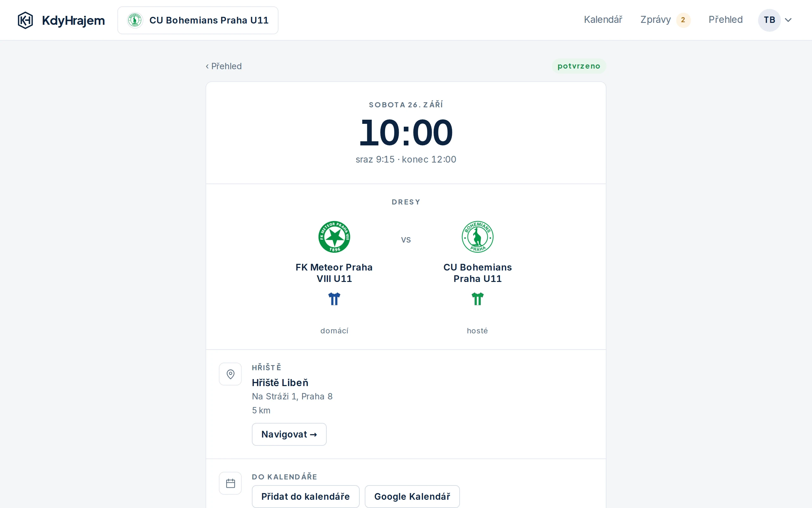Click the hosté label
This screenshot has height=508, width=812.
point(477,331)
